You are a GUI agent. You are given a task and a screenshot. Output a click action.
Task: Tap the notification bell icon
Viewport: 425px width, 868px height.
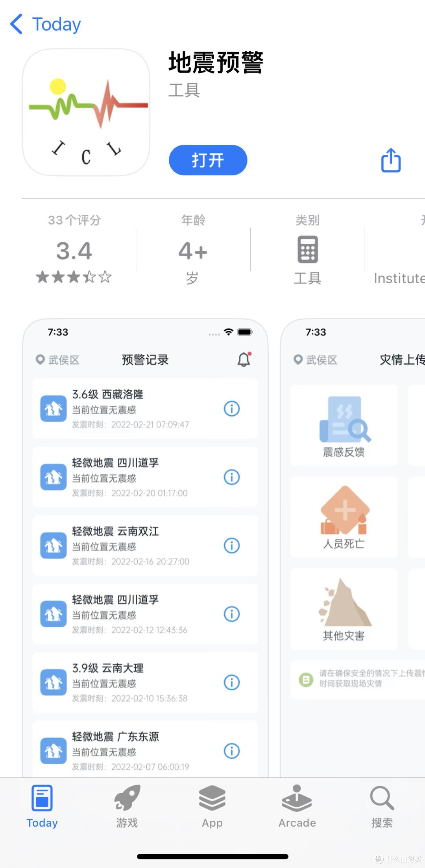click(x=244, y=359)
